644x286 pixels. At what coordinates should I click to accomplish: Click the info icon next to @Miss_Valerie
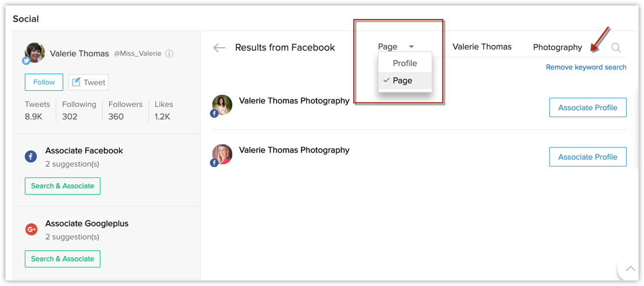(169, 53)
